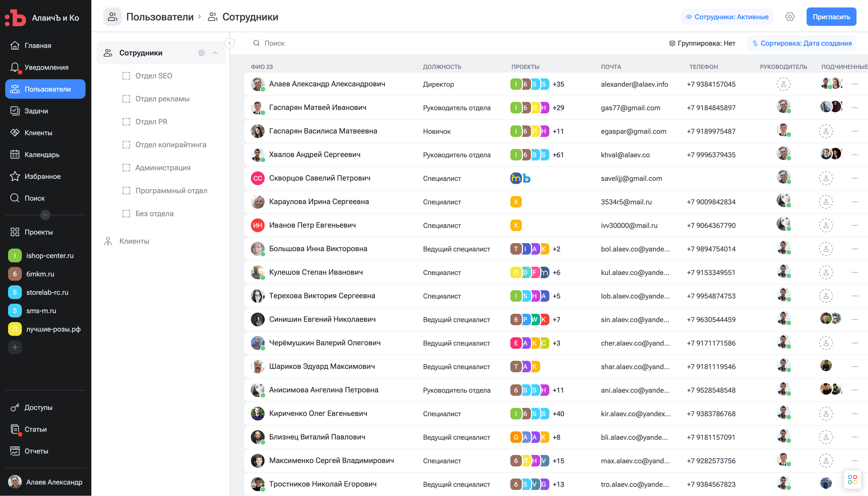This screenshot has width=868, height=496.
Task: Collapse the department side panel arrow
Action: click(x=230, y=43)
